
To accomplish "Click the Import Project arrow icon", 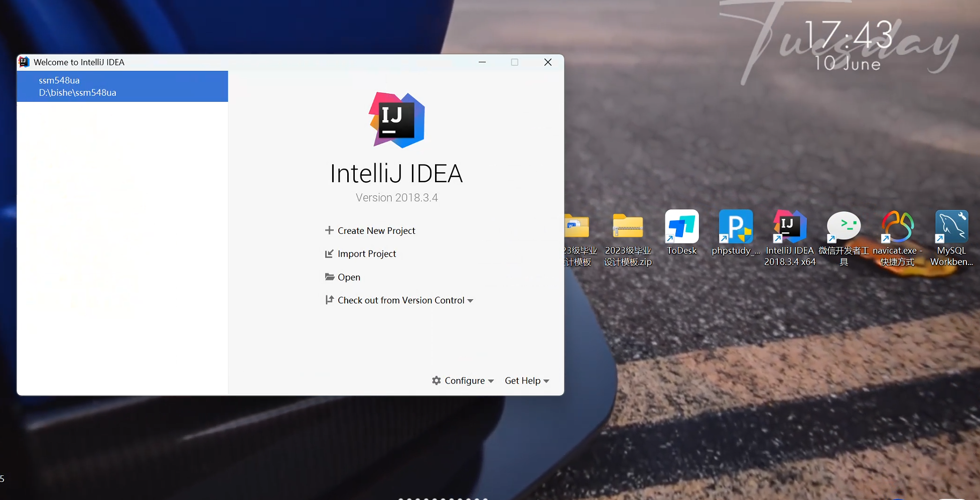I will click(329, 254).
